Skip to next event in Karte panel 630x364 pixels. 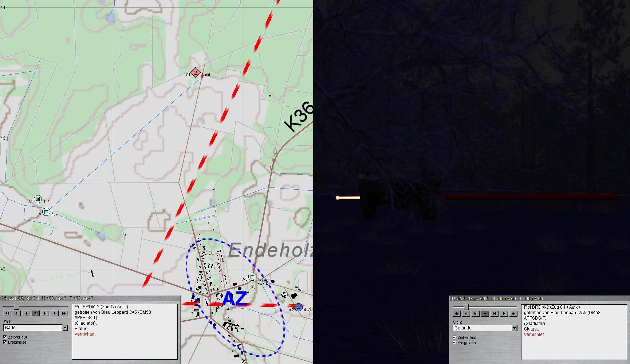point(45,313)
